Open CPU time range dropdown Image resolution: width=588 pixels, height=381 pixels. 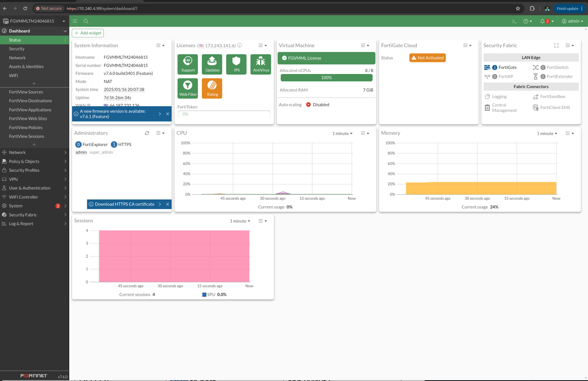pyautogui.click(x=342, y=134)
